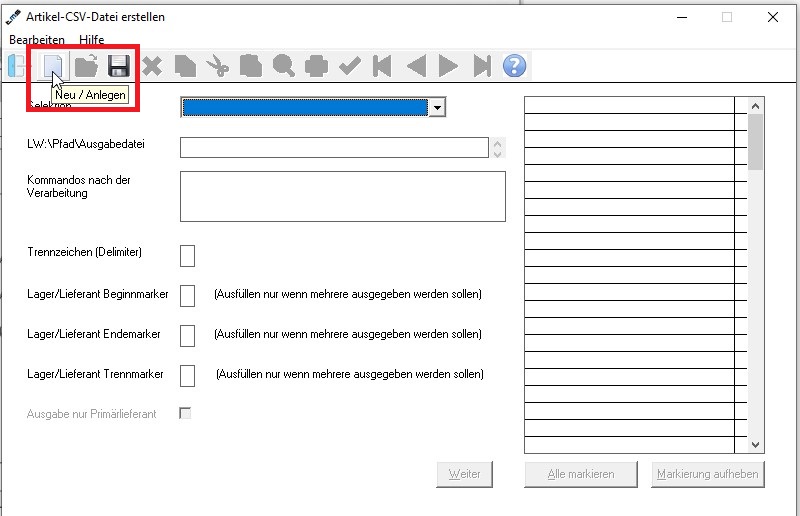Go to previous record arrow

click(416, 66)
